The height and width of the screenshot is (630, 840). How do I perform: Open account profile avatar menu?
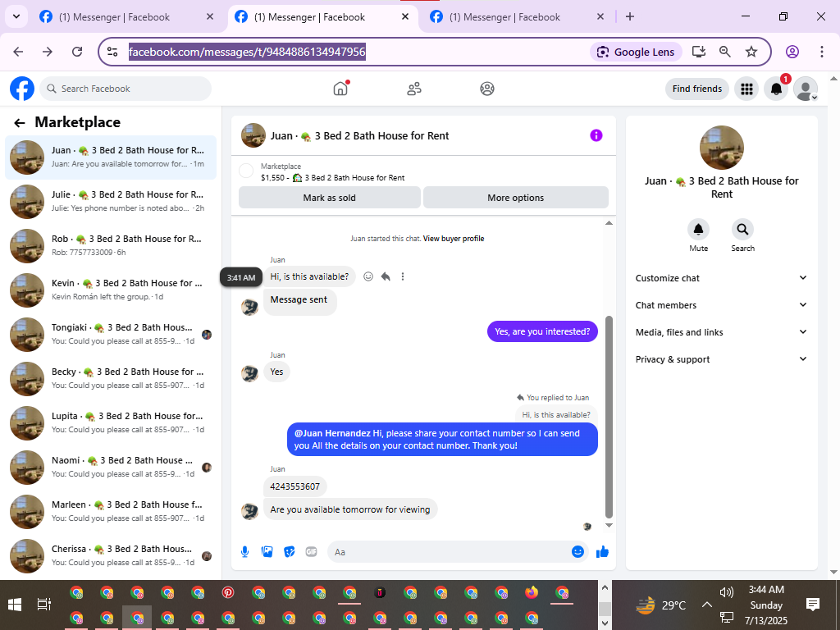(x=806, y=89)
